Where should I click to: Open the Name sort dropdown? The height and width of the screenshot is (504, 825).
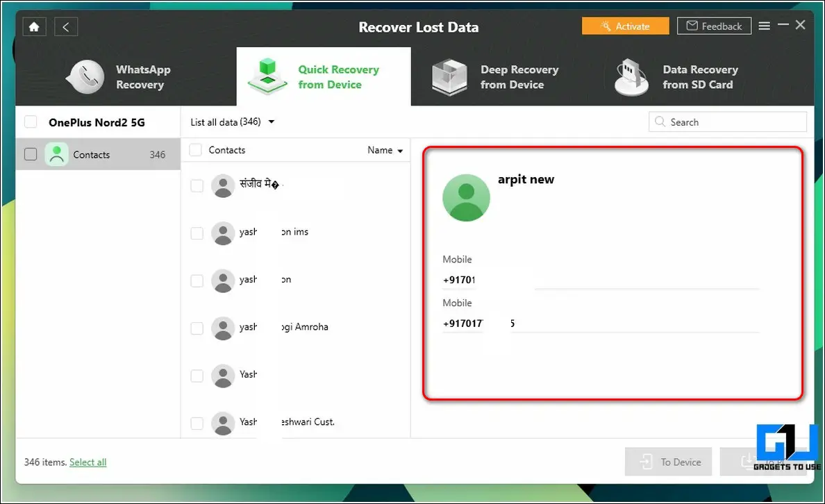[x=385, y=151]
